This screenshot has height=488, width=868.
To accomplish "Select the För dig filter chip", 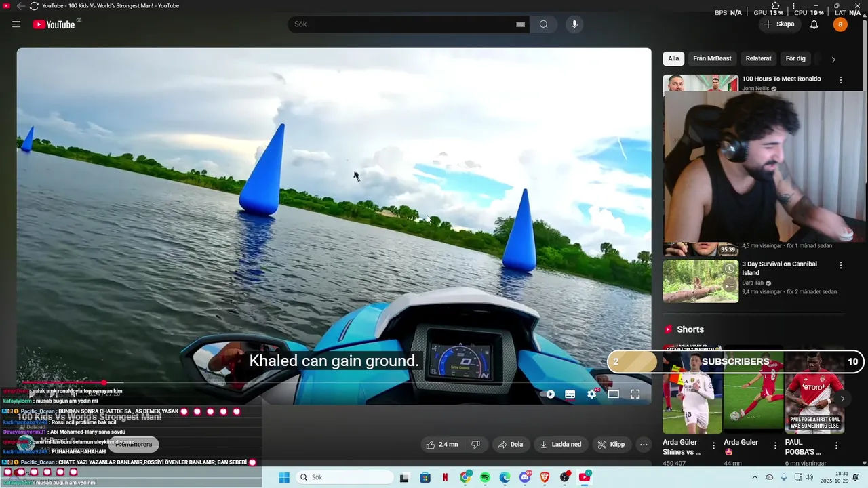I will [x=795, y=59].
